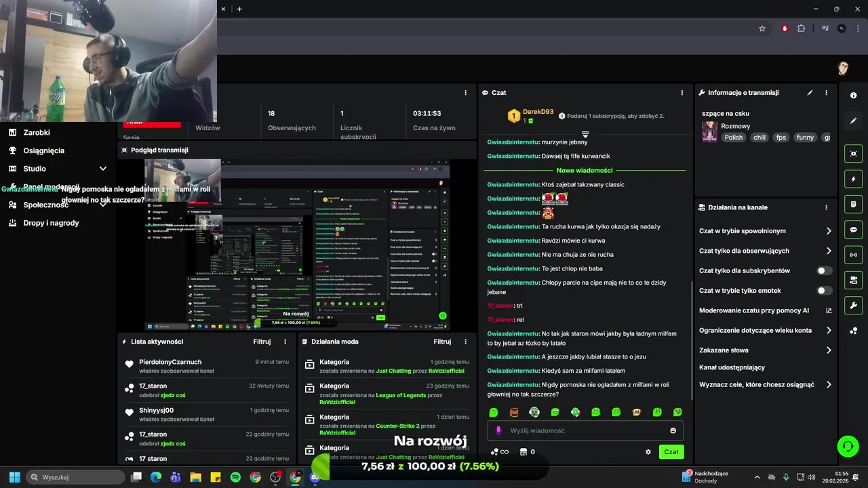This screenshot has width=868, height=488.
Task: Click the Windows Wyszukaj search box
Action: click(x=75, y=477)
